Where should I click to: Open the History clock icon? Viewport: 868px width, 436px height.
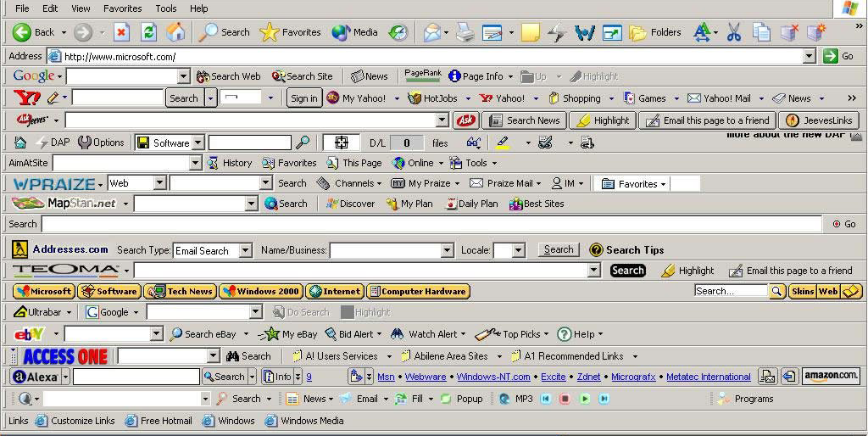tap(398, 32)
